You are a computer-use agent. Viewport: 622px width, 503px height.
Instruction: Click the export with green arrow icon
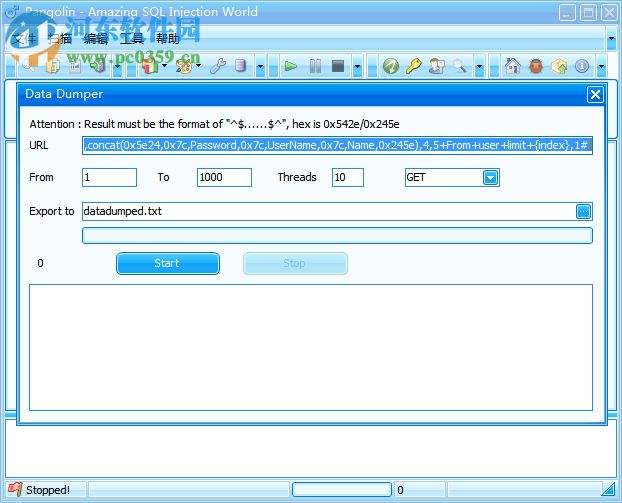(x=98, y=66)
